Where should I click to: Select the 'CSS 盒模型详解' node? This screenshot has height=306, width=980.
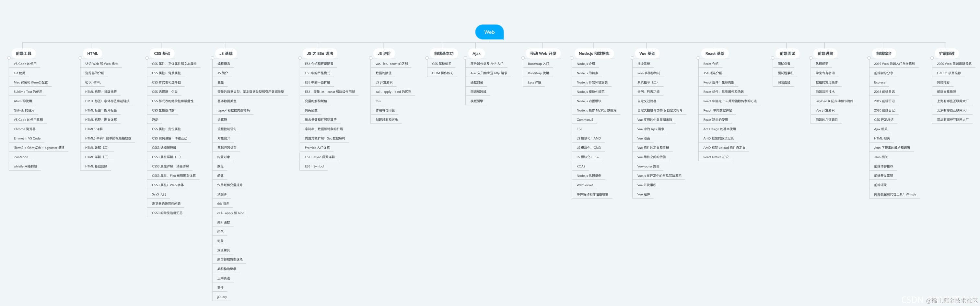(163, 111)
